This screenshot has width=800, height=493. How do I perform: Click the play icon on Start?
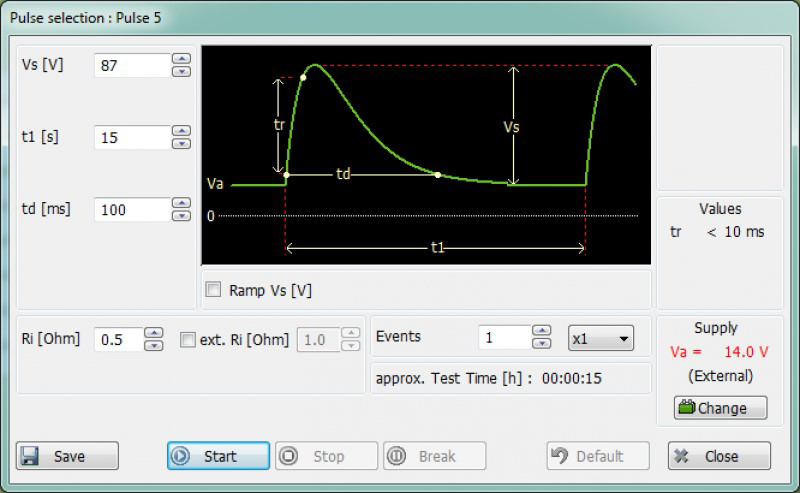pos(180,456)
